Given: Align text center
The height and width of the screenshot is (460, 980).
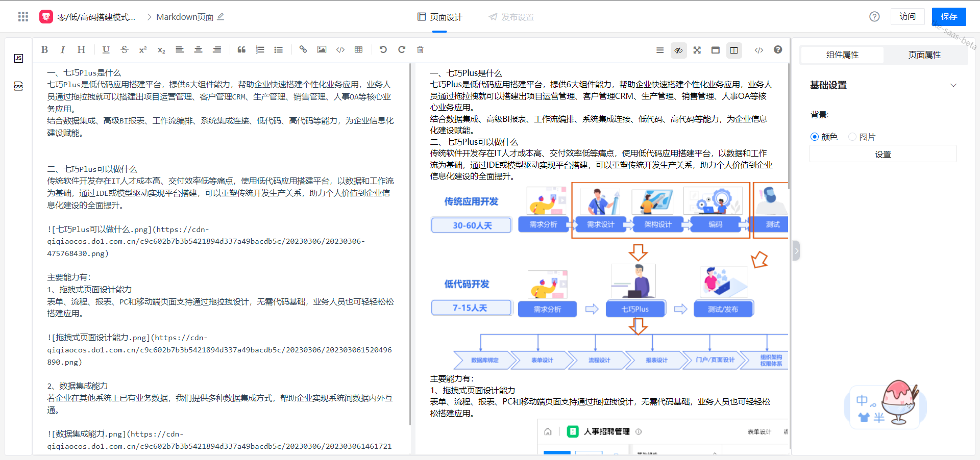Looking at the screenshot, I should click(198, 49).
